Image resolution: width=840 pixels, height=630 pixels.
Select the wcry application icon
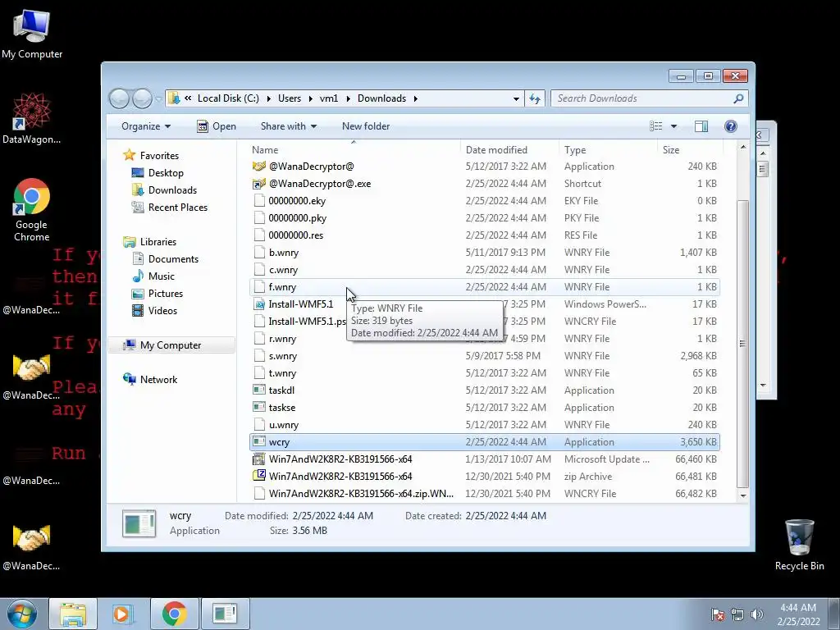259,442
